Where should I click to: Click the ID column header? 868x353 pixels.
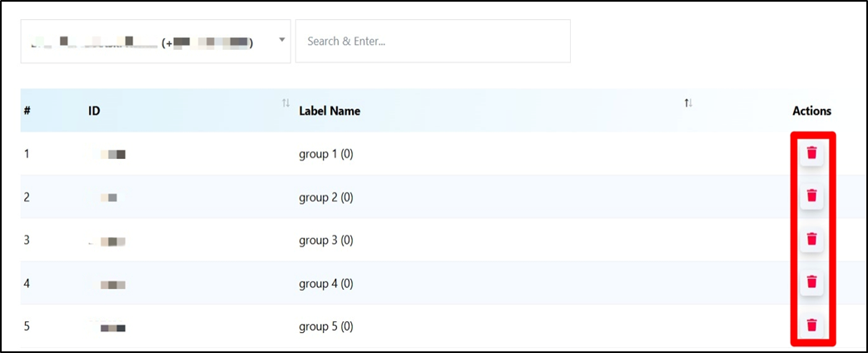(94, 111)
